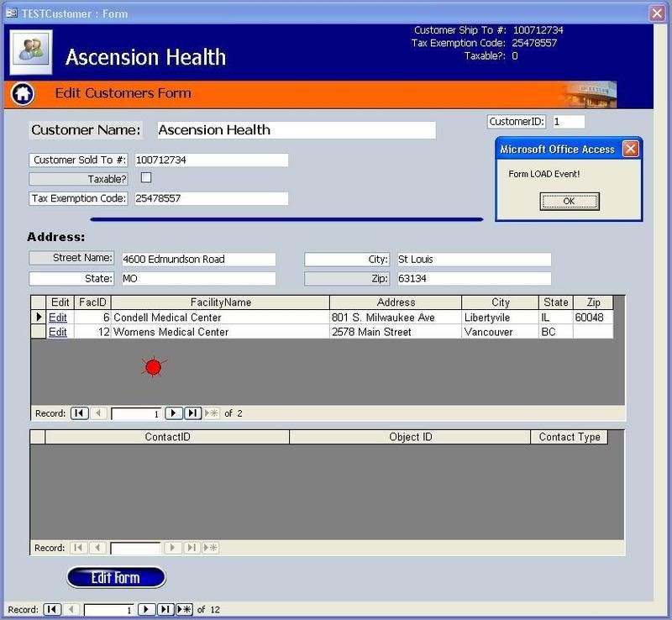Click the "2578 Main Street" address cell
The width and height of the screenshot is (672, 620).
point(396,332)
